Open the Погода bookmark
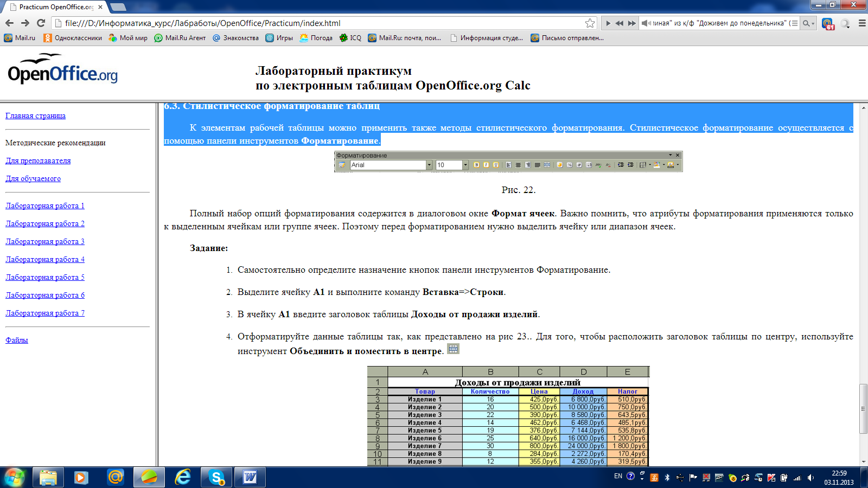Screen dimensions: 868x488 316,38
